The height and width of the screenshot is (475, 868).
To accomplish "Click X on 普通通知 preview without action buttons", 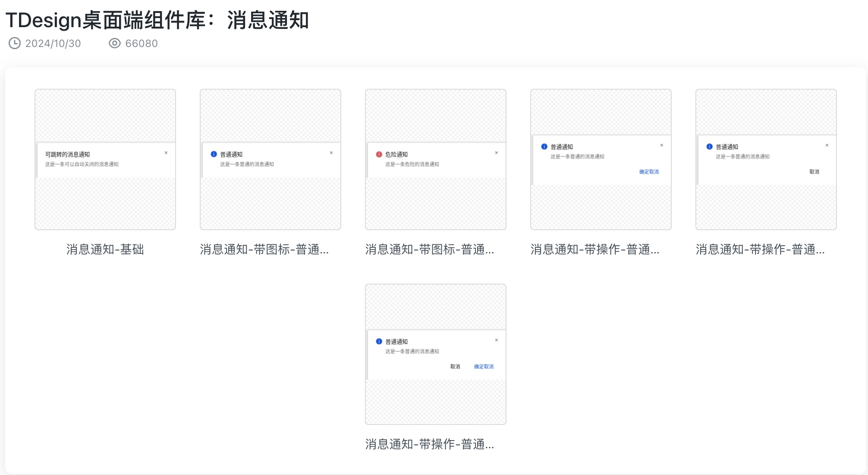I will [331, 153].
